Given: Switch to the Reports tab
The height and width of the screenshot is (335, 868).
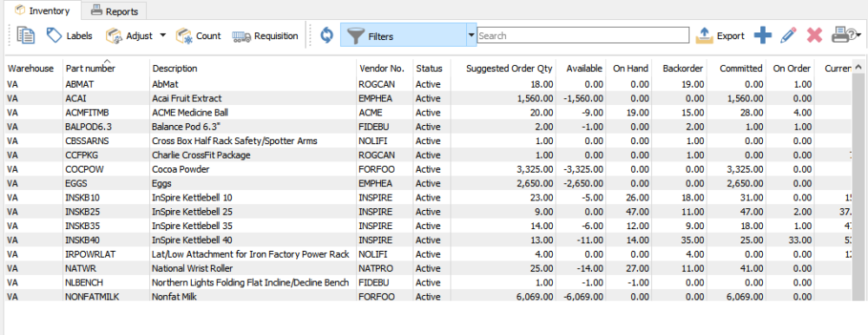Looking at the screenshot, I should click(x=115, y=10).
